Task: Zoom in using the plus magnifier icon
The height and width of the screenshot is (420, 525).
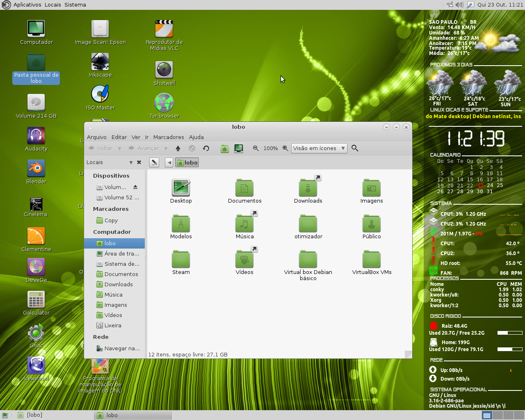Action: pyautogui.click(x=285, y=148)
